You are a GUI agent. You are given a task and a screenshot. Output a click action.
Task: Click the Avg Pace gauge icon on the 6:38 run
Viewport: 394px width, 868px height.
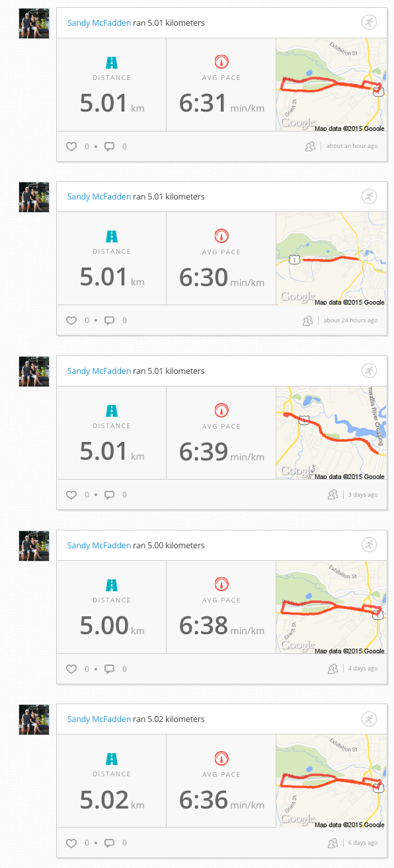(x=221, y=583)
